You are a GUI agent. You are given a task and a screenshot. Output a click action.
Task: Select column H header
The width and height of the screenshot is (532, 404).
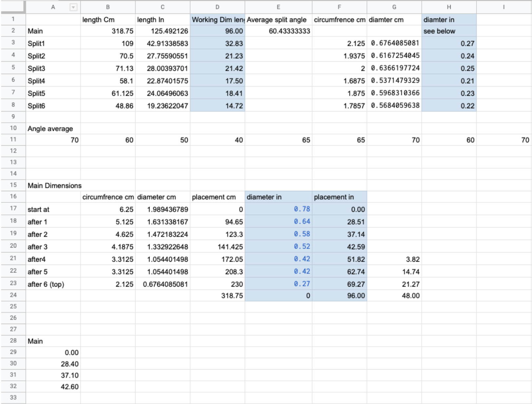(449, 7)
